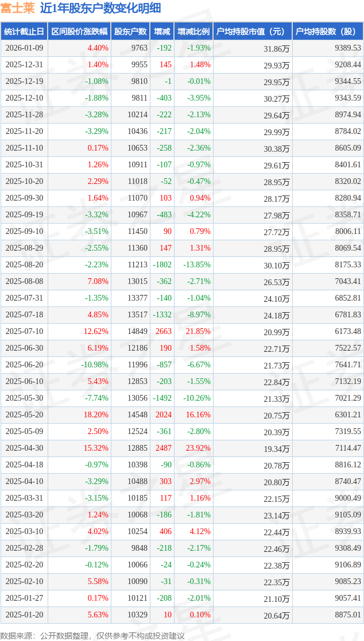Select the 18.20% price change cell
This screenshot has width=364, height=641.
pos(96,414)
